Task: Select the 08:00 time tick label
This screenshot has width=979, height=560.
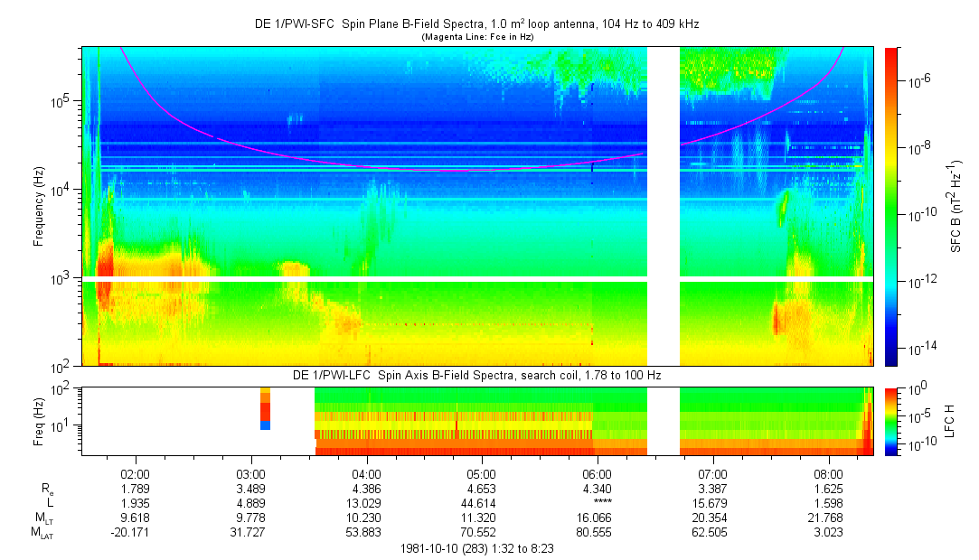Action: pos(828,473)
